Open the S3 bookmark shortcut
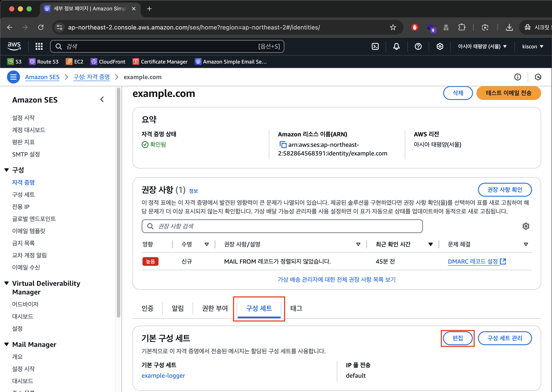Screen dimensions: 552x392 [14, 62]
